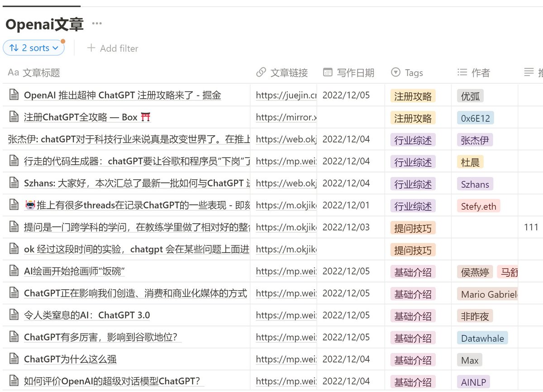The image size is (543, 392).
Task: Click the 优弧 author tag
Action: 470,96
